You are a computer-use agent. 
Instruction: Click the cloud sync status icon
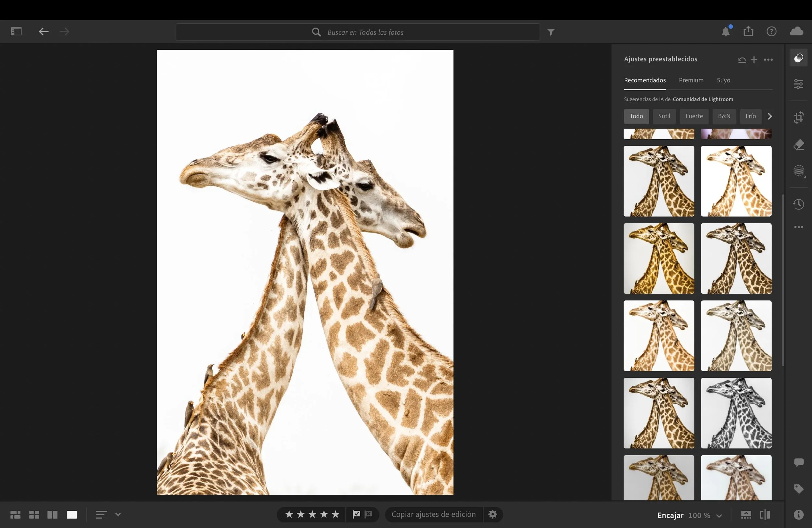pyautogui.click(x=796, y=31)
